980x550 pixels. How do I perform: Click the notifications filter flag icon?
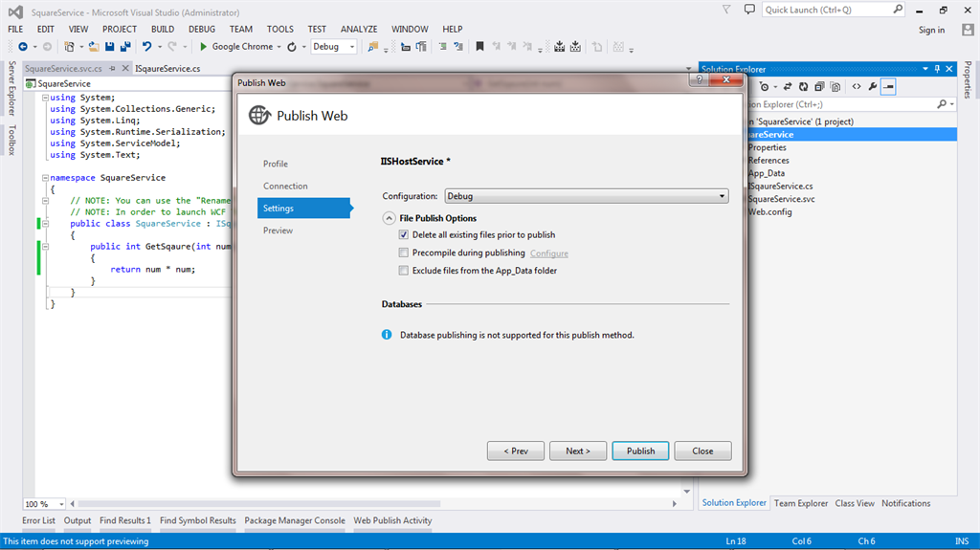coord(726,10)
